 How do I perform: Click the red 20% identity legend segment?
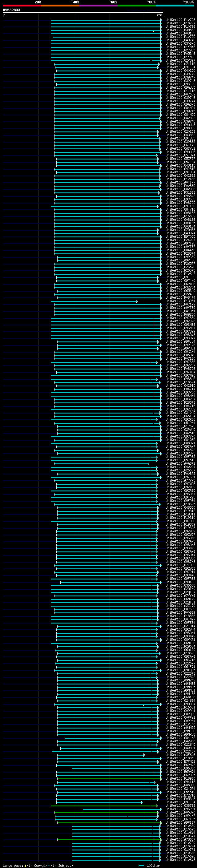point(22,6)
